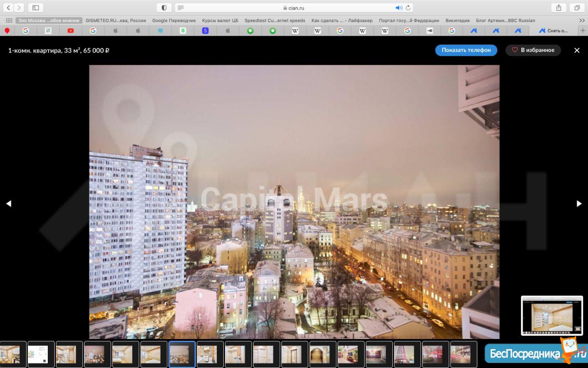Switch to the YouTube tab
588x368 pixels.
pyautogui.click(x=70, y=31)
